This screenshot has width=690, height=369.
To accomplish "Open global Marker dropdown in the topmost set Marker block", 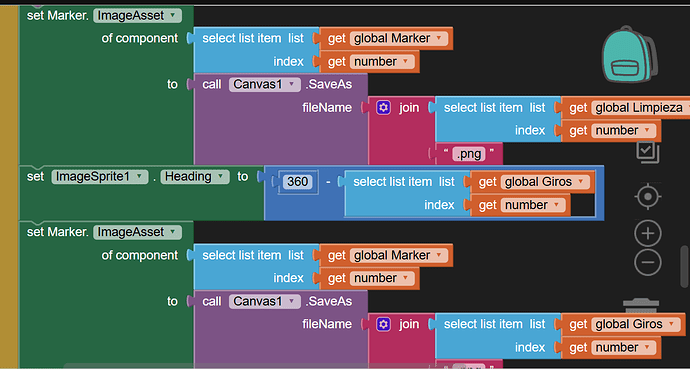I will pos(399,39).
